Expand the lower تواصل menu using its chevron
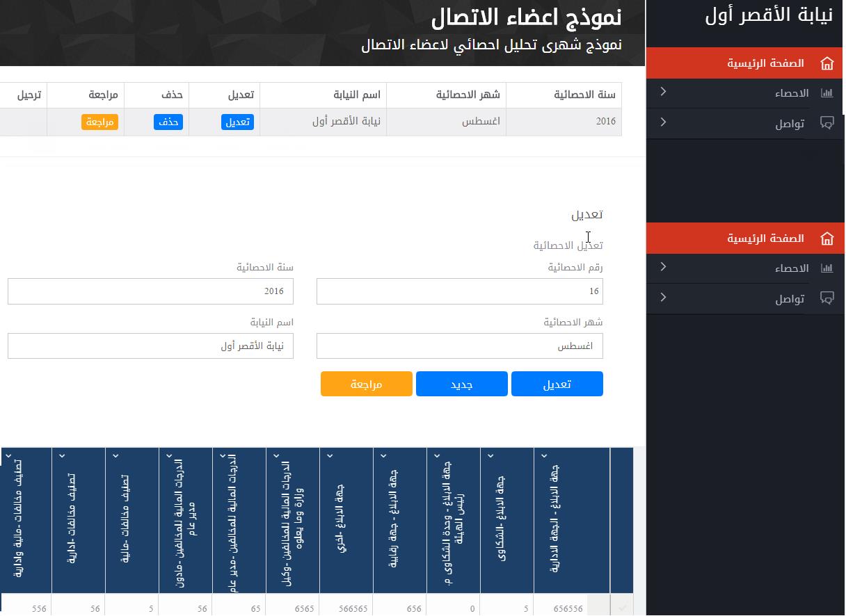Image resolution: width=846 pixels, height=616 pixels. (663, 298)
